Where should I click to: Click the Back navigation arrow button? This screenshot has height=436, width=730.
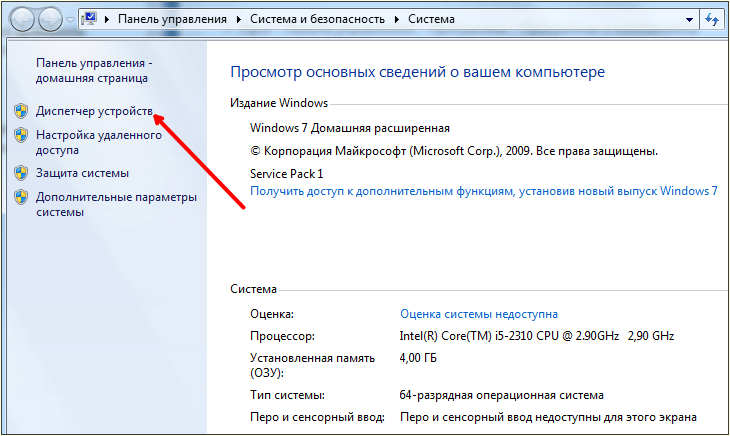[x=22, y=20]
